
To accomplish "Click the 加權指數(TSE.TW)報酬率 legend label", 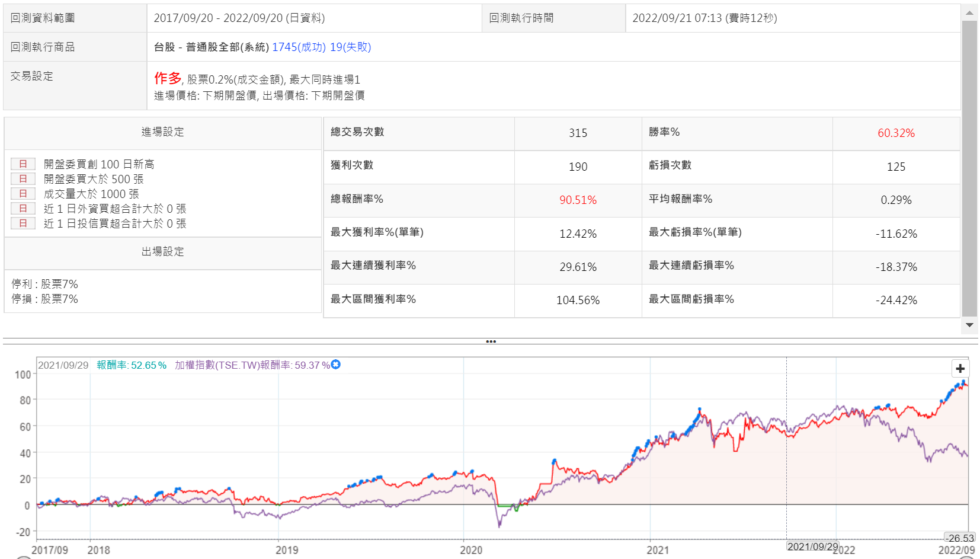I will pos(252,365).
